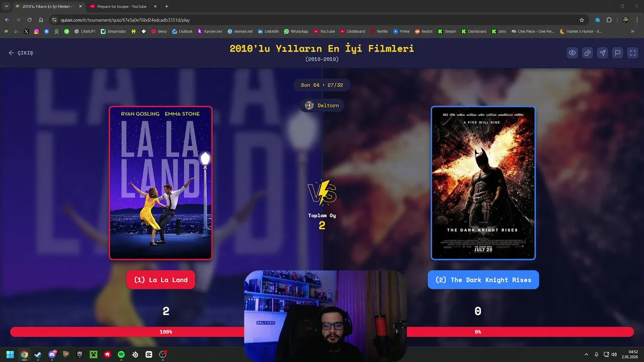The height and width of the screenshot is (362, 644).
Task: Click the Deltorn user badge
Action: click(322, 106)
